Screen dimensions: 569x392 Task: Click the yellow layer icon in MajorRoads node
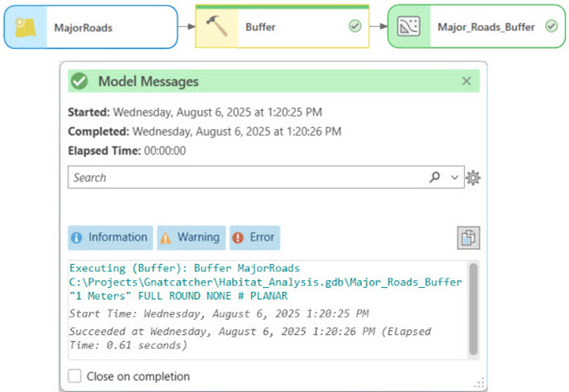coord(25,27)
